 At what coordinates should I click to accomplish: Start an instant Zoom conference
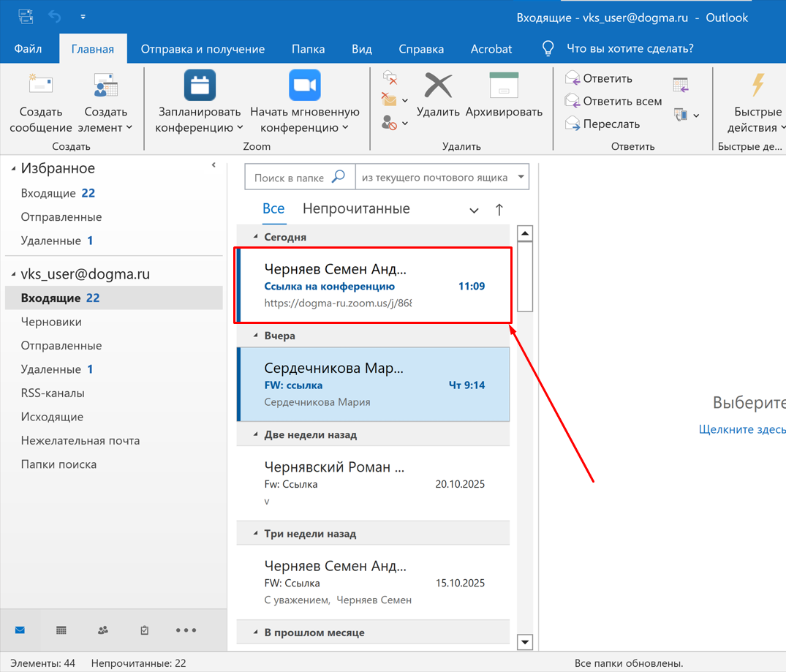pos(305,86)
